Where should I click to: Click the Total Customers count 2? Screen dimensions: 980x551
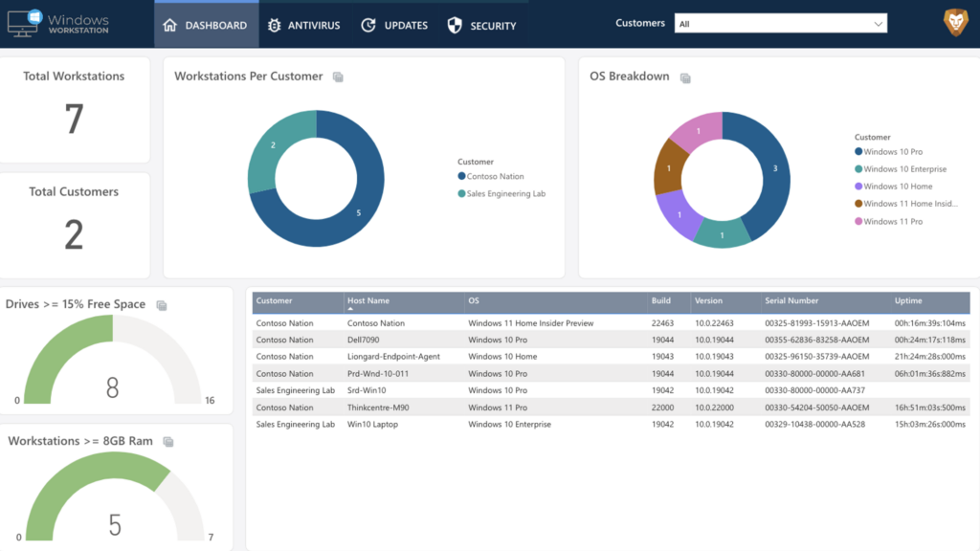click(74, 235)
